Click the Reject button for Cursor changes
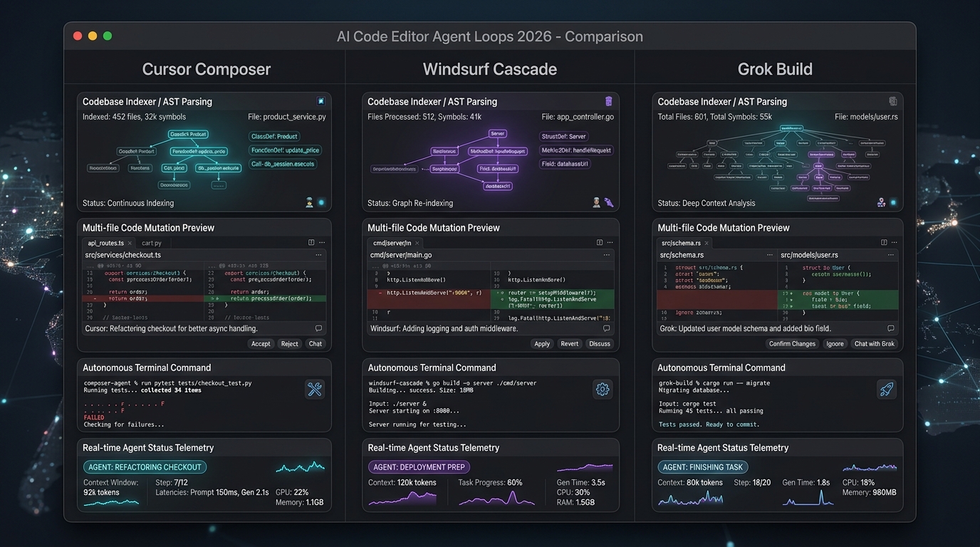The image size is (980, 547). pos(289,343)
